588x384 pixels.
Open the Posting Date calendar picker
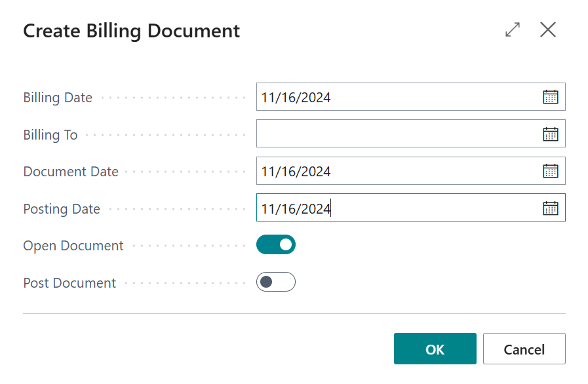pos(550,208)
